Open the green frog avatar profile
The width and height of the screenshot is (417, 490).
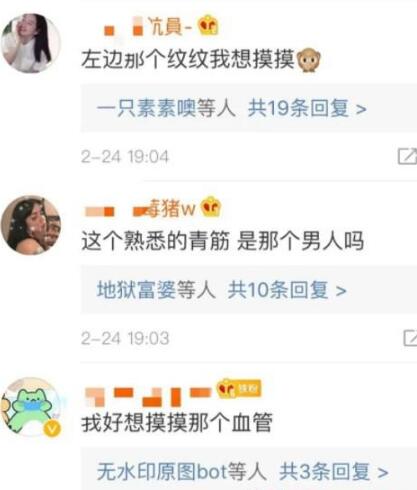pyautogui.click(x=31, y=407)
